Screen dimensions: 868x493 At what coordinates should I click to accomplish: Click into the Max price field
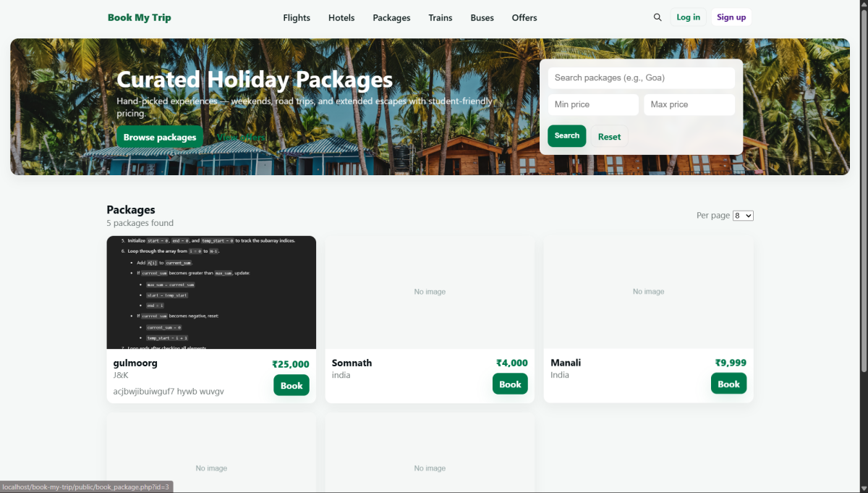[x=689, y=104]
